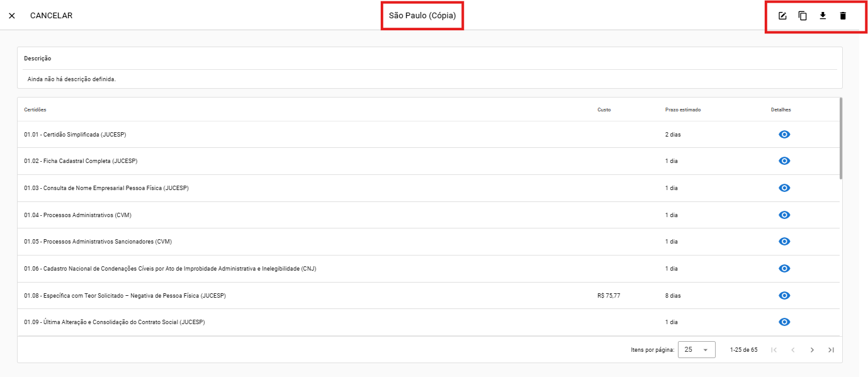
Task: Click the Prazo estimado column header
Action: (x=683, y=110)
